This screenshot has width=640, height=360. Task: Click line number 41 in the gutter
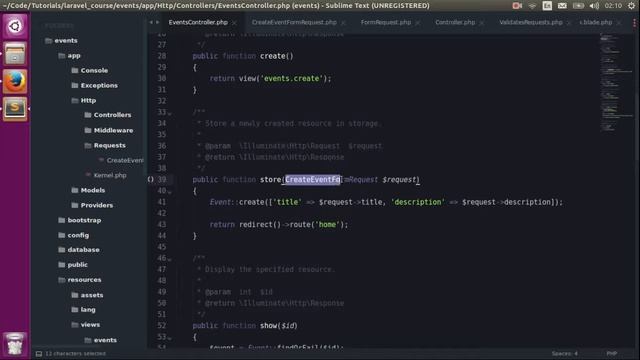[x=162, y=202]
